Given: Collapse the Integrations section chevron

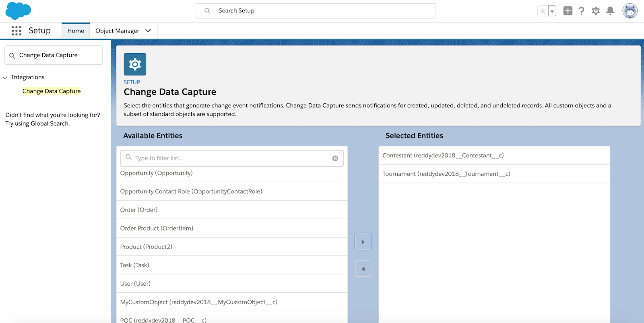Looking at the screenshot, I should point(5,78).
